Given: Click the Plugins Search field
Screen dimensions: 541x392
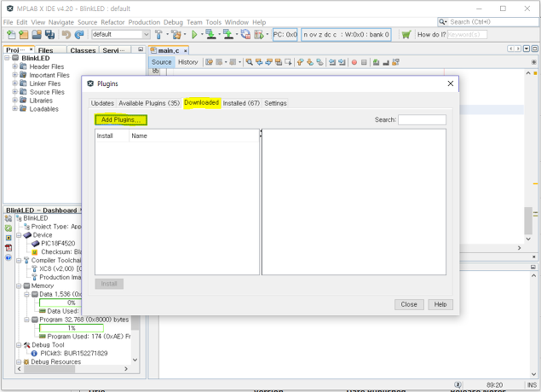Looking at the screenshot, I should [x=422, y=120].
